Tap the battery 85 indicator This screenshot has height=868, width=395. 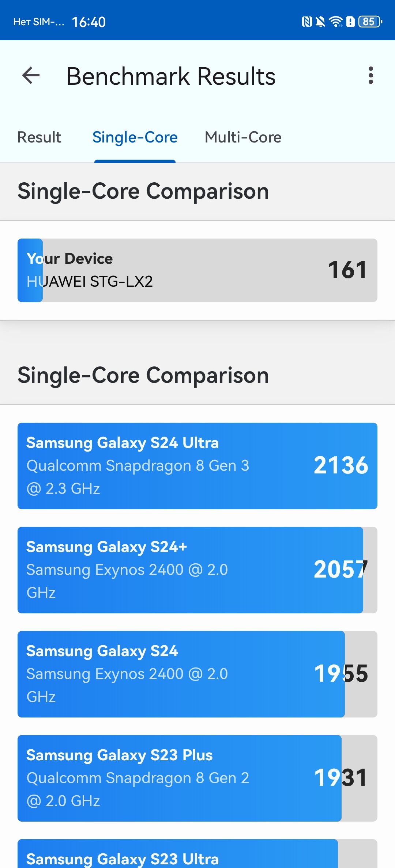(x=370, y=22)
